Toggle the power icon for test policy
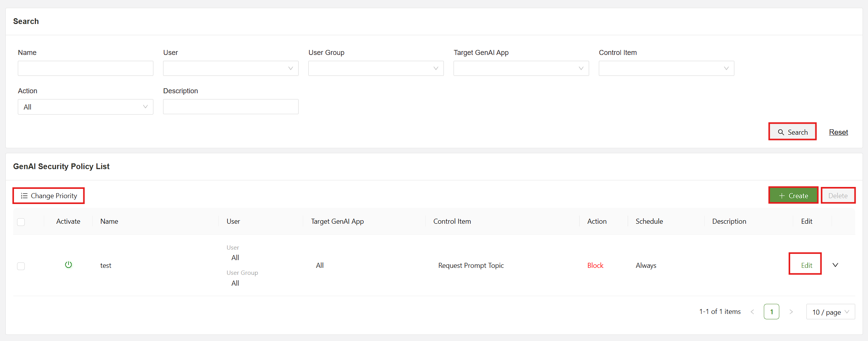 pos(69,265)
